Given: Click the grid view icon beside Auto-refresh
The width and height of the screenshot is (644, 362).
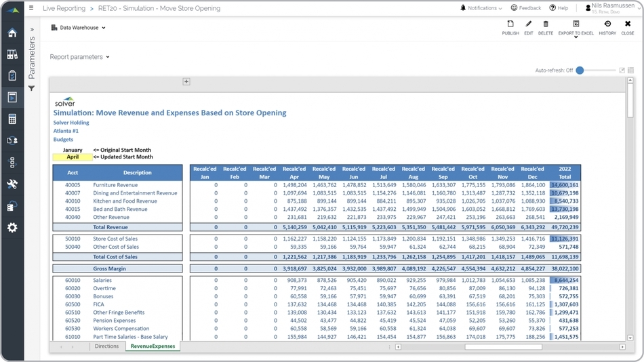Looking at the screenshot, I should (631, 71).
